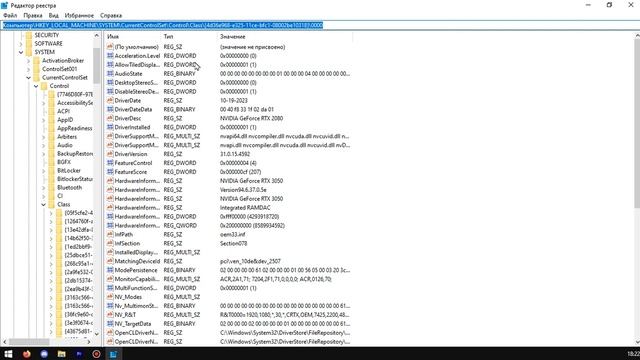Click the FeatureControl DWORD icon
The image size is (640, 360).
pyautogui.click(x=110, y=163)
